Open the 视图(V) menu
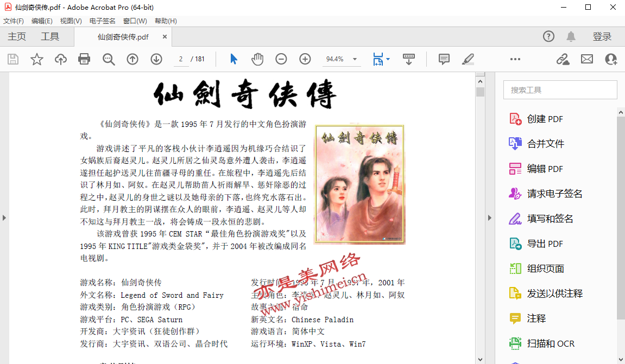625x364 pixels. [x=71, y=21]
